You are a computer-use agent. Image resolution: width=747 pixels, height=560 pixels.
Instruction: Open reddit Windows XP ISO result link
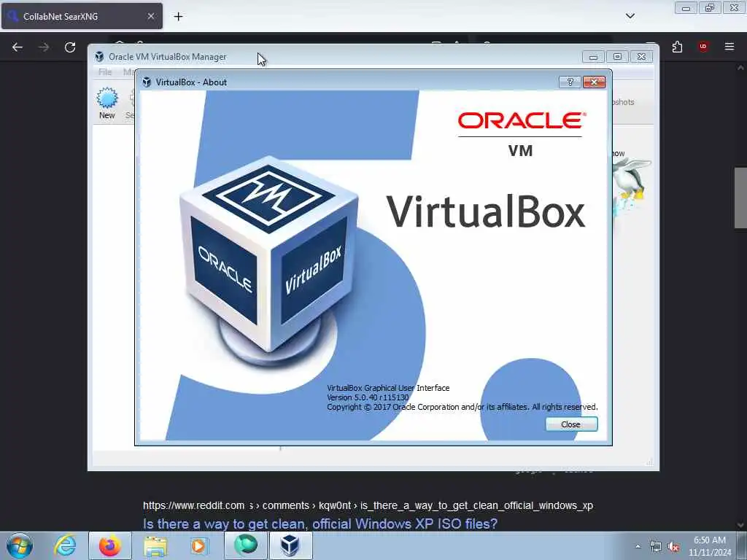(320, 524)
